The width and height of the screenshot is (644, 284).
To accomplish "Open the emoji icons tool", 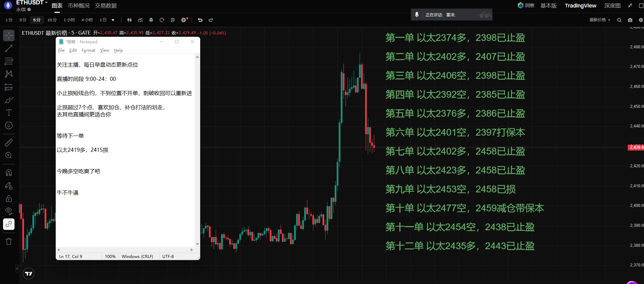I will (x=9, y=125).
